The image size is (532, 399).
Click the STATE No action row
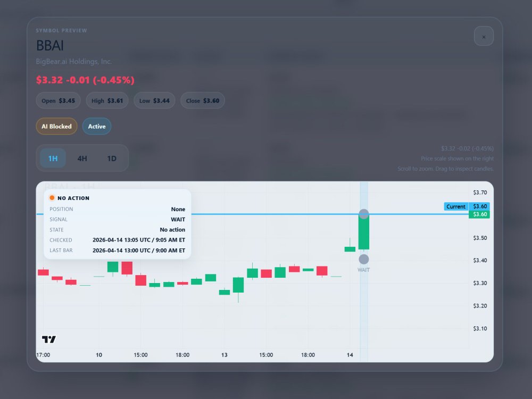point(118,230)
